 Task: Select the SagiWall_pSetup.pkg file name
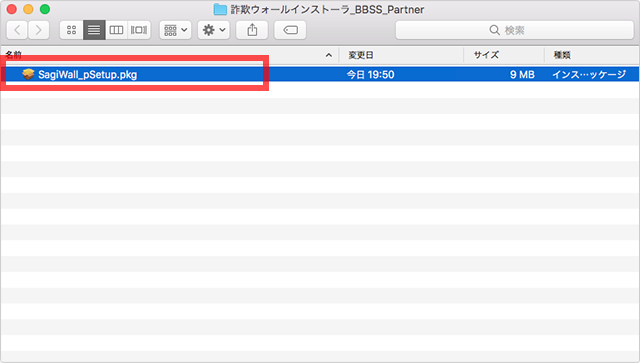(87, 75)
